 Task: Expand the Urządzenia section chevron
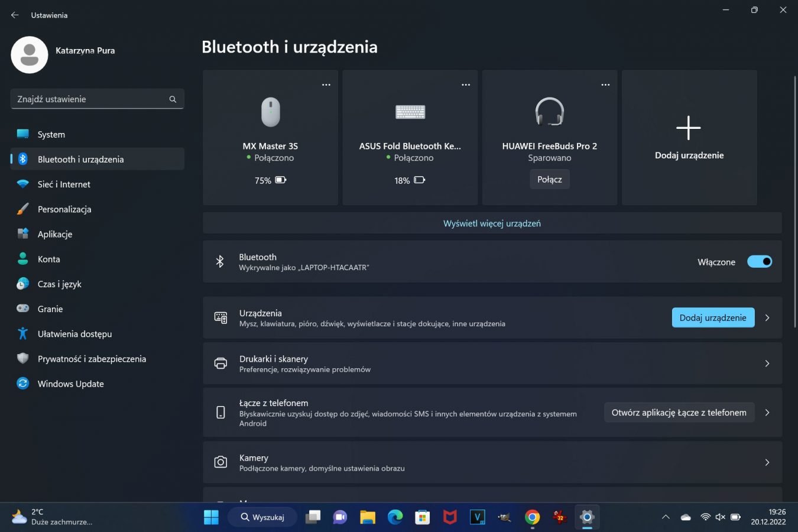click(x=767, y=318)
